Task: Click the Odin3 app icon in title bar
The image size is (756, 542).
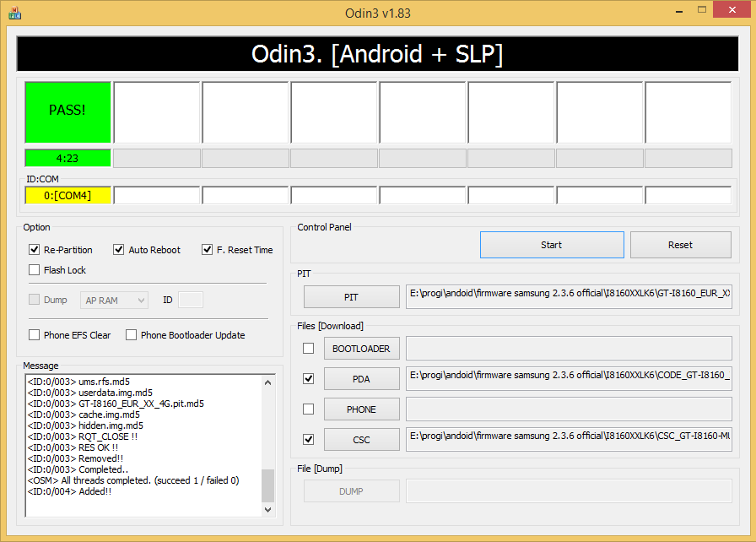Action: tap(14, 14)
